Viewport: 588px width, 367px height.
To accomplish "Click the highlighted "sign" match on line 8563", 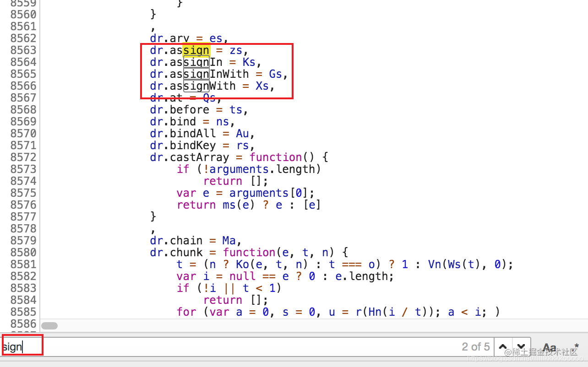I will coord(196,50).
